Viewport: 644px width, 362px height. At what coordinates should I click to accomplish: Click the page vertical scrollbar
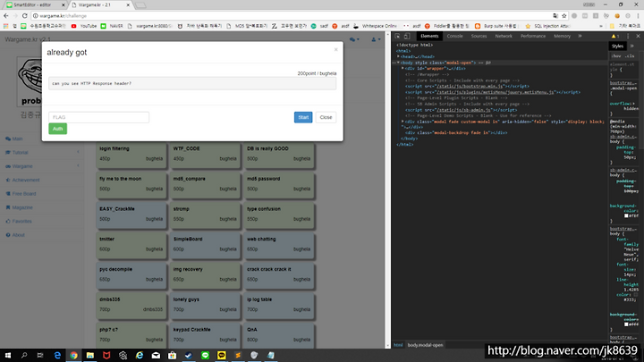click(x=387, y=189)
